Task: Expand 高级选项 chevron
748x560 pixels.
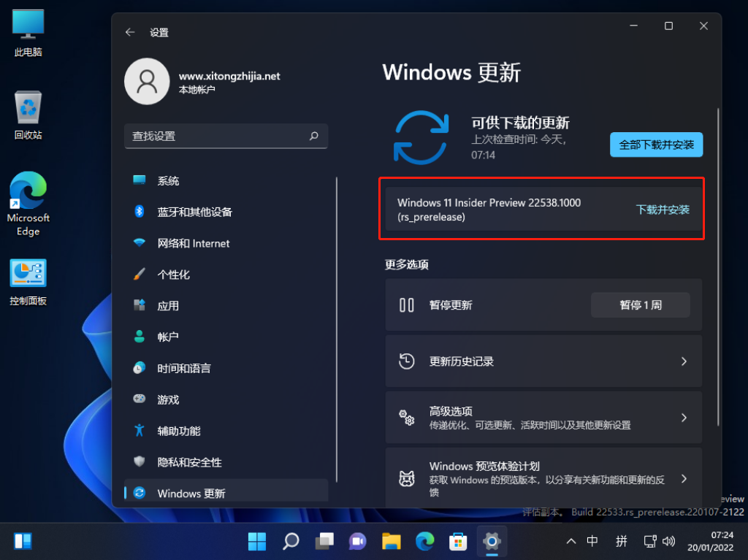Action: click(x=684, y=418)
